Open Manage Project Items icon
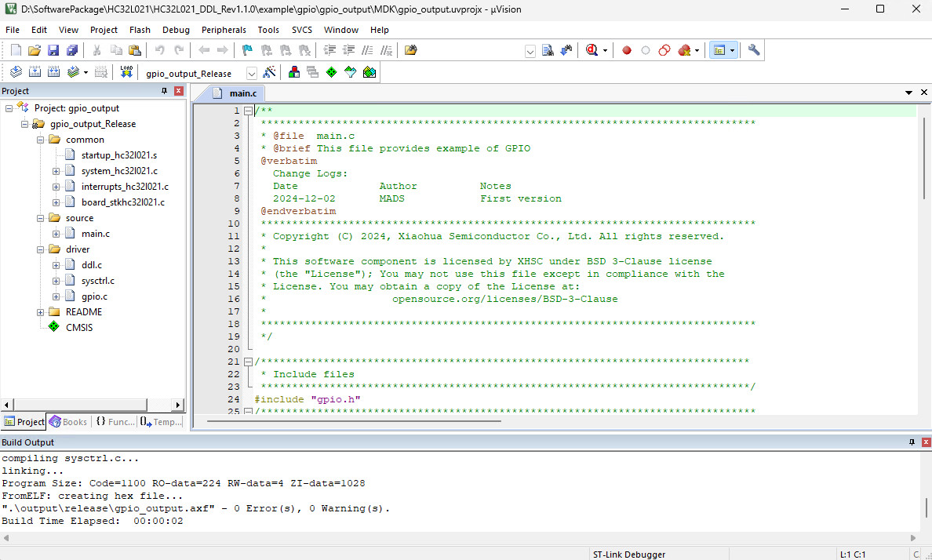The image size is (932, 560). (293, 72)
